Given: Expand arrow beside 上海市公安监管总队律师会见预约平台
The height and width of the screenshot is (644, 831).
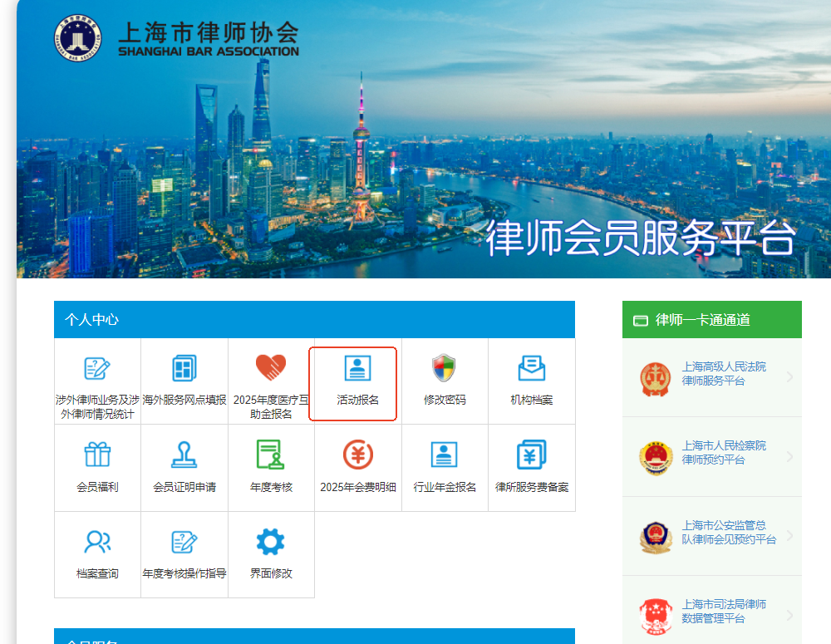Looking at the screenshot, I should (789, 536).
